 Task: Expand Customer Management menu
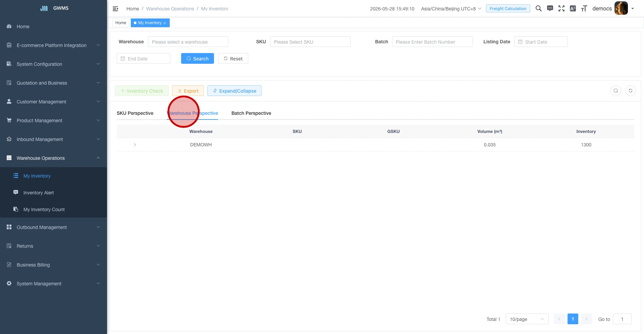[53, 102]
